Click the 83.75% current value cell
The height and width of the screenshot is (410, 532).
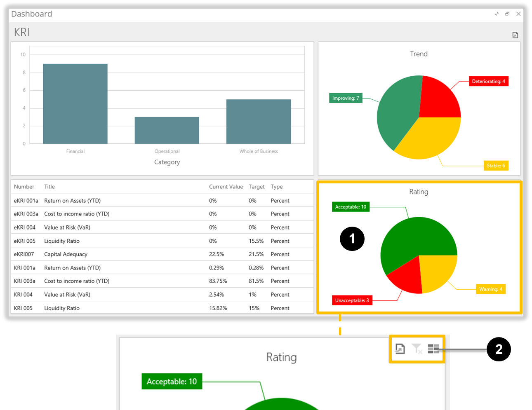click(x=218, y=281)
